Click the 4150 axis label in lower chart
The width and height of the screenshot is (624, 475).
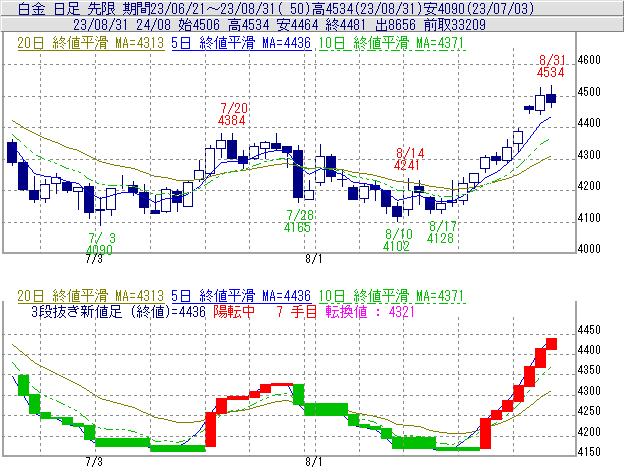click(589, 452)
